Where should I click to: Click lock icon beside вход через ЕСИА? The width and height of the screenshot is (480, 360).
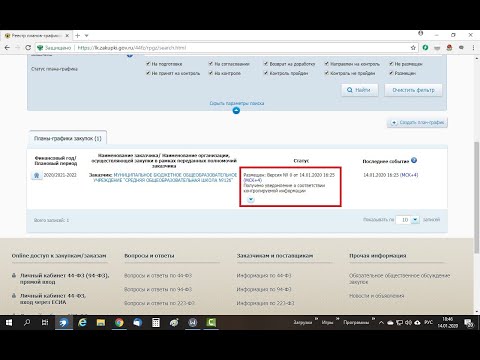click(14, 295)
